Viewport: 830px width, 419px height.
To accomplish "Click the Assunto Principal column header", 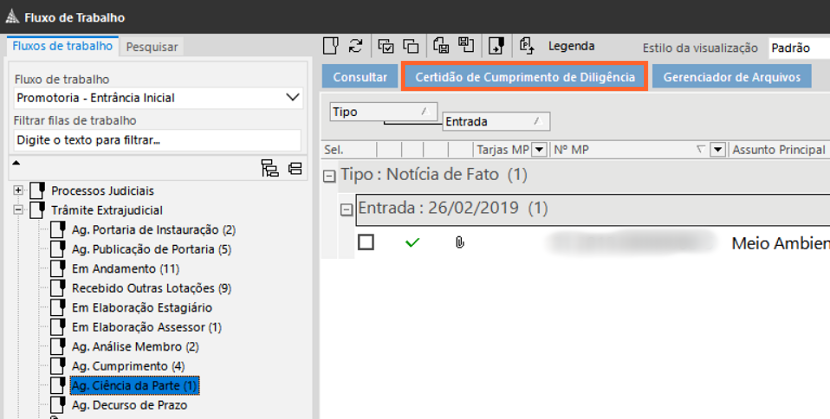I will pyautogui.click(x=779, y=150).
